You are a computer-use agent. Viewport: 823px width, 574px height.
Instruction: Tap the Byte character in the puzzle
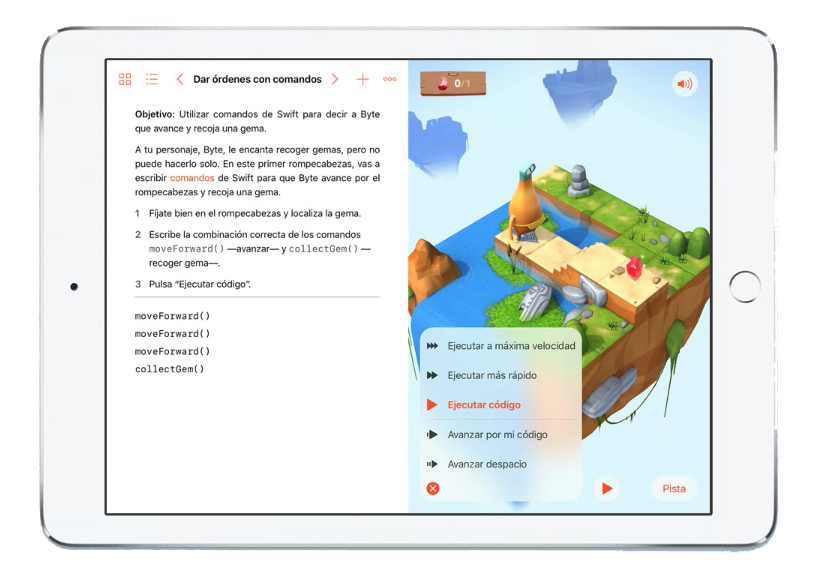pos(526,202)
